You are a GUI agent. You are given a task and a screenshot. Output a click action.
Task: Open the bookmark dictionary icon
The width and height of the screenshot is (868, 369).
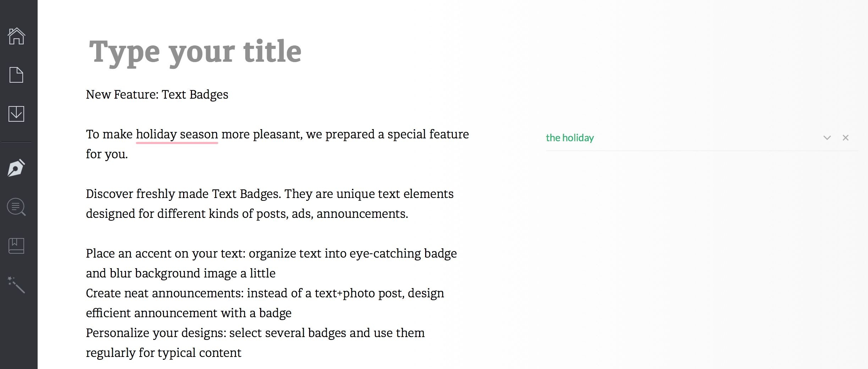16,246
